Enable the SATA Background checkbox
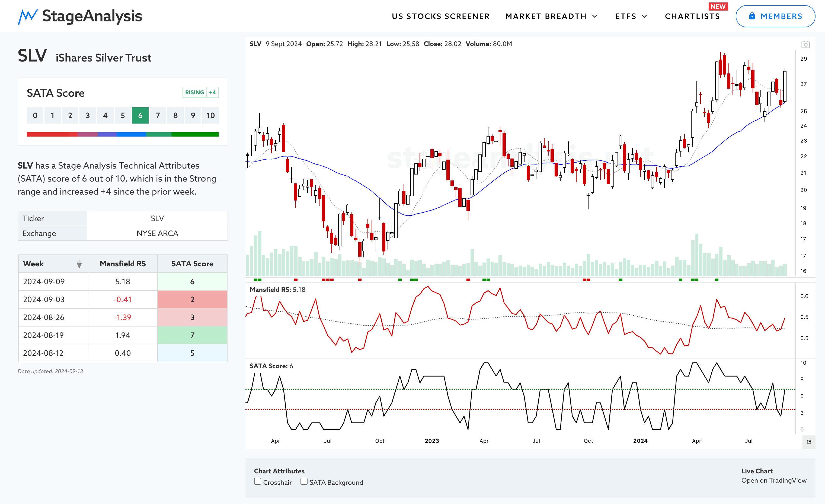 (304, 482)
